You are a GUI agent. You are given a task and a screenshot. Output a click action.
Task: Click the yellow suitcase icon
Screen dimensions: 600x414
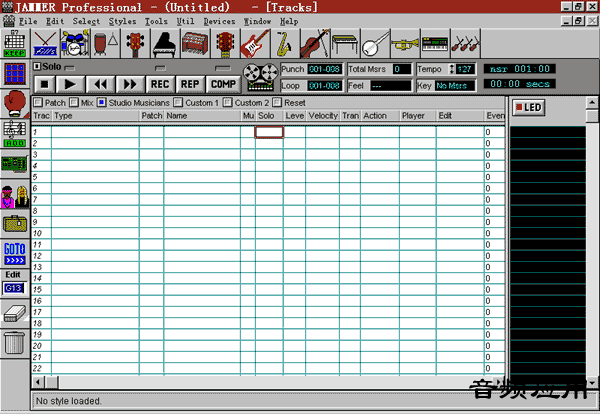pyautogui.click(x=15, y=223)
